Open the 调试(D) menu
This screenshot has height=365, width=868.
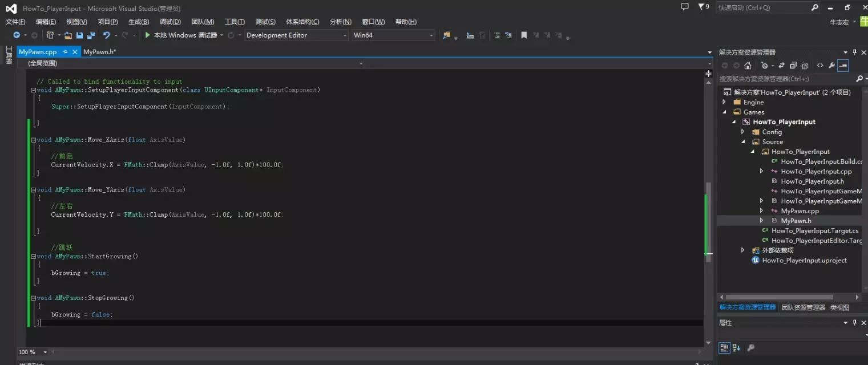point(170,22)
